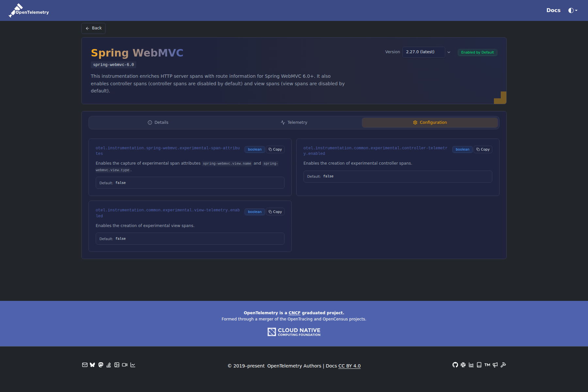This screenshot has width=588, height=392.
Task: Select the controller-telemetry.enabled property name text
Action: click(x=375, y=151)
